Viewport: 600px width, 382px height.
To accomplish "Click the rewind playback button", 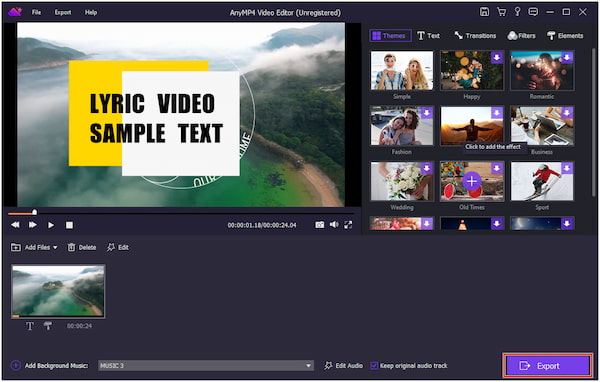I will 15,225.
